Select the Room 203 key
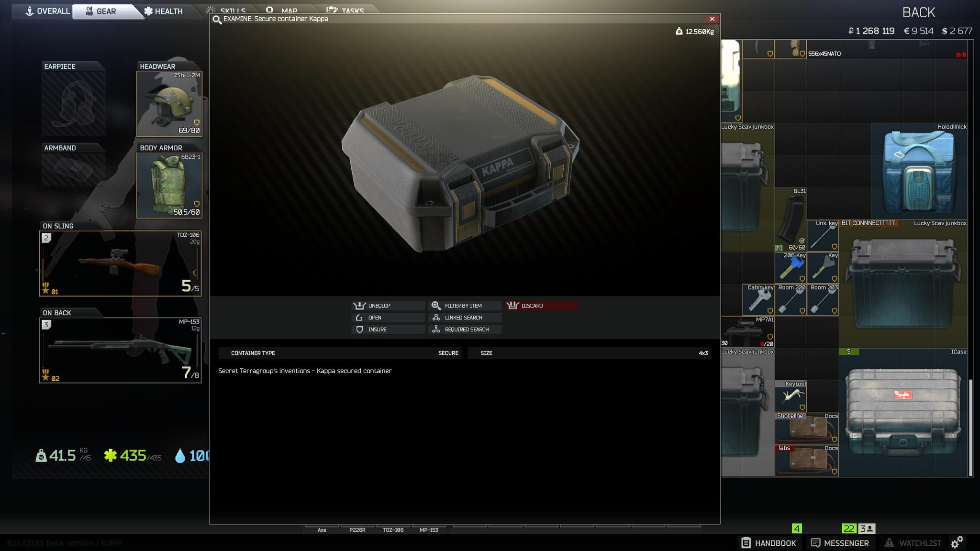 click(x=823, y=300)
